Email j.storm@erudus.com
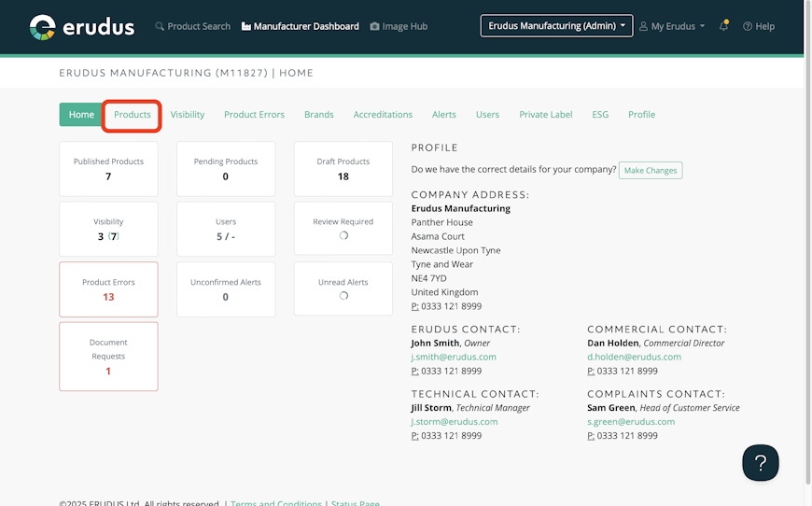812x506 pixels. coord(455,422)
